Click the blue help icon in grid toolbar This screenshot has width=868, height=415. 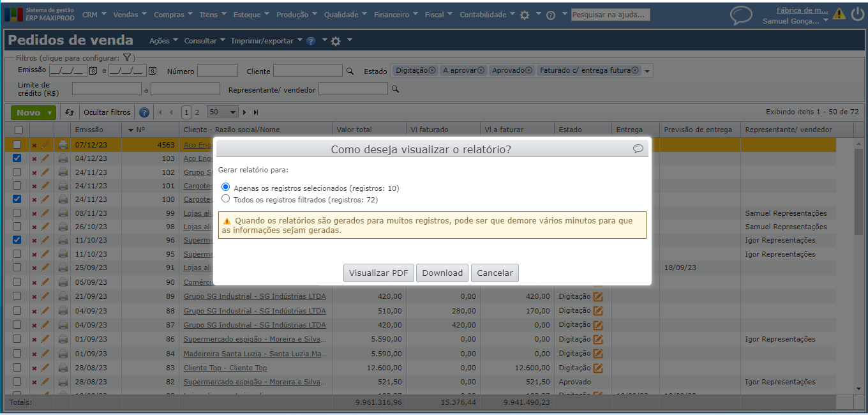pos(144,112)
